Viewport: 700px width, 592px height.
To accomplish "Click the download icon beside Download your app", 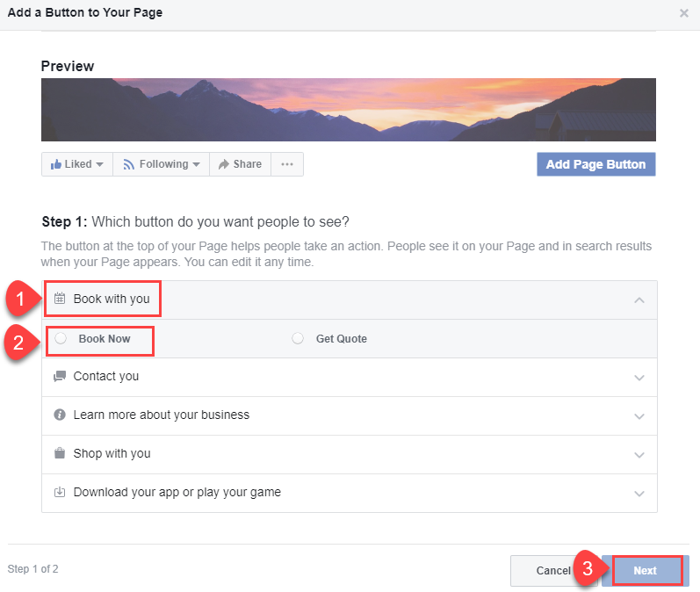I will (x=60, y=492).
